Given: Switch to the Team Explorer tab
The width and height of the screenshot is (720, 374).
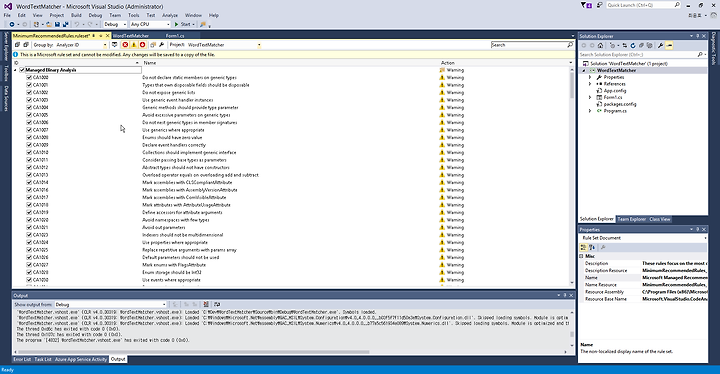Looking at the screenshot, I should click(x=632, y=219).
